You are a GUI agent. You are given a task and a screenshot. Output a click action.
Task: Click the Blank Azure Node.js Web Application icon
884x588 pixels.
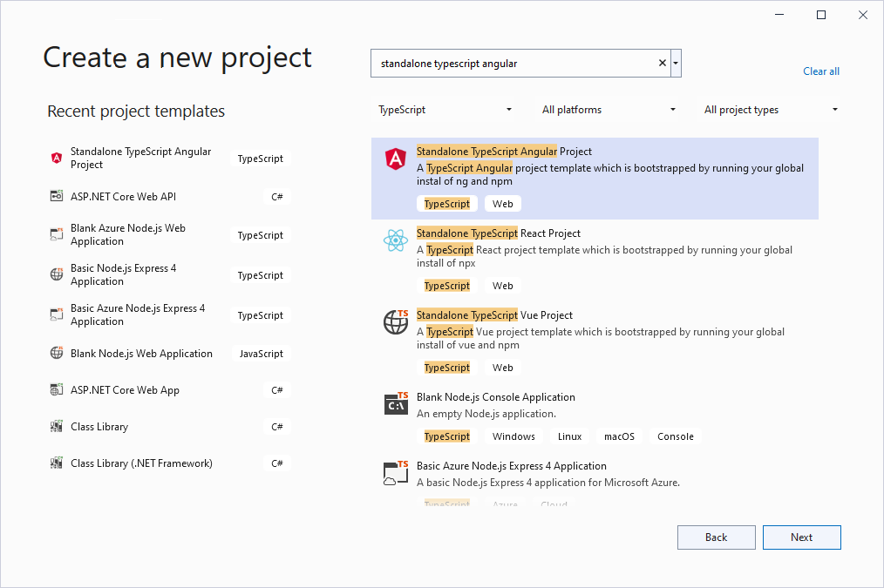click(x=57, y=234)
